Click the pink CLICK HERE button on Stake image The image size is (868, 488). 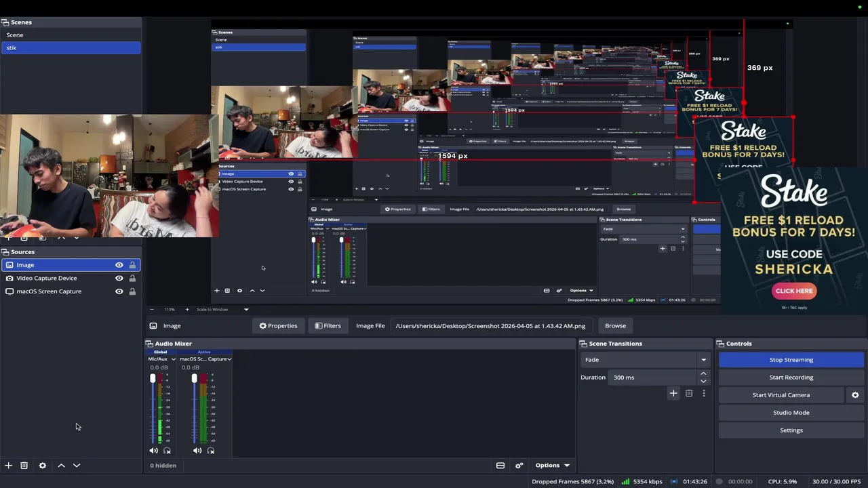point(794,291)
